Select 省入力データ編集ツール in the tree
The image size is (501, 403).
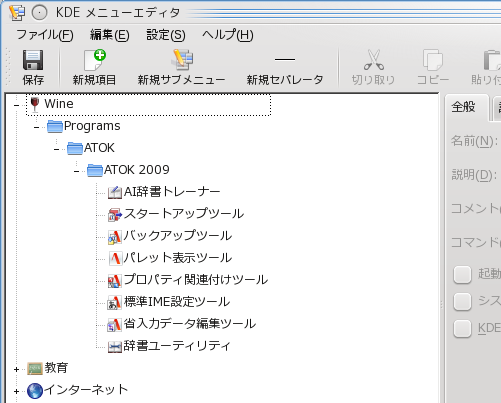coord(190,324)
